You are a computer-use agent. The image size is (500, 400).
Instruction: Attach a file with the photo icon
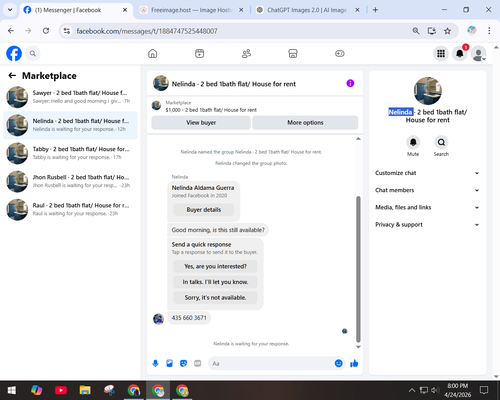(x=169, y=363)
